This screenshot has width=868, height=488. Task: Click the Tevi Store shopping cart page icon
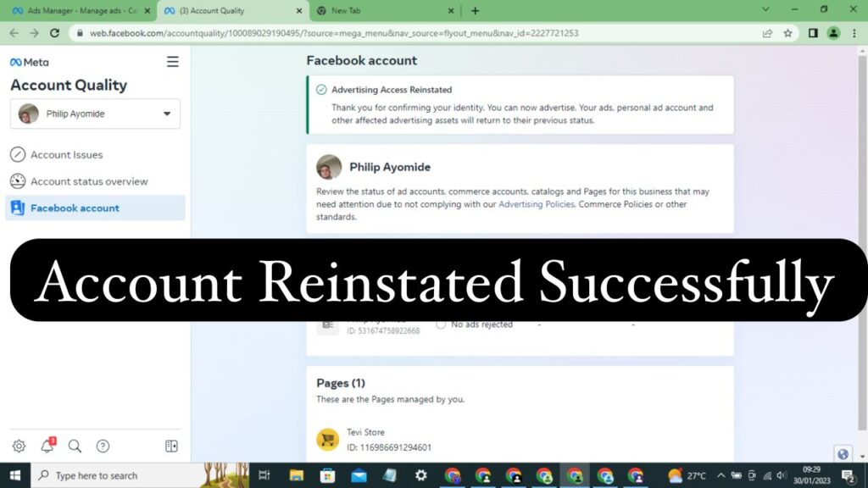pos(328,440)
